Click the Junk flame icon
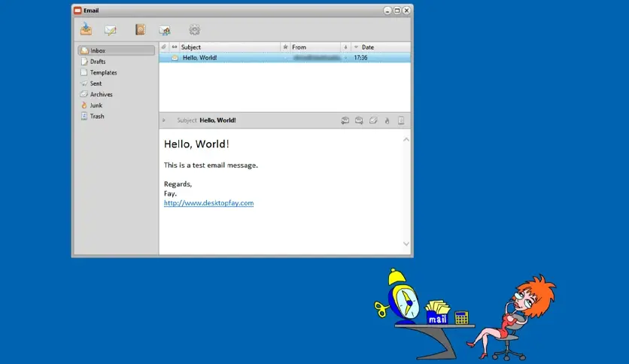Screen dimensions: 629x364 (x=84, y=105)
